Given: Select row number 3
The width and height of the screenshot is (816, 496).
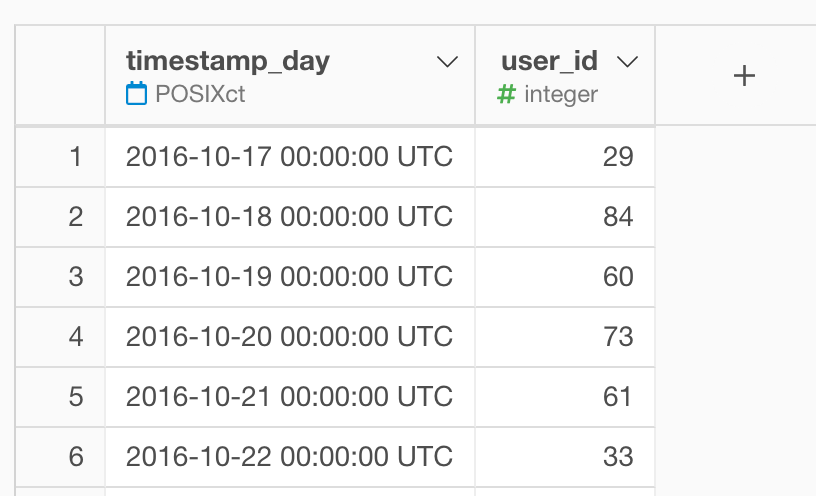Looking at the screenshot, I should coord(75,277).
